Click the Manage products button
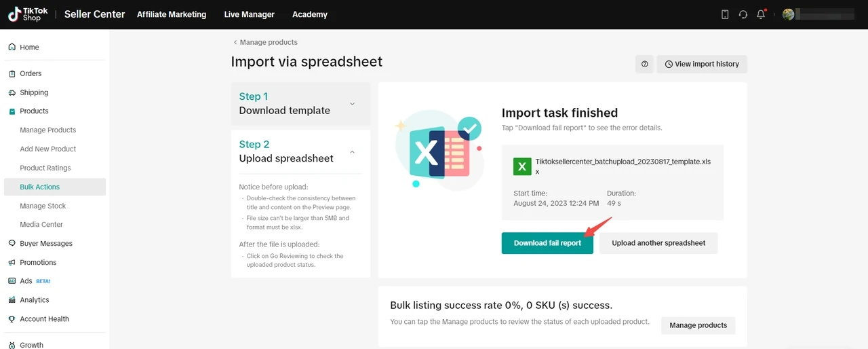This screenshot has height=349, width=868. pos(698,325)
